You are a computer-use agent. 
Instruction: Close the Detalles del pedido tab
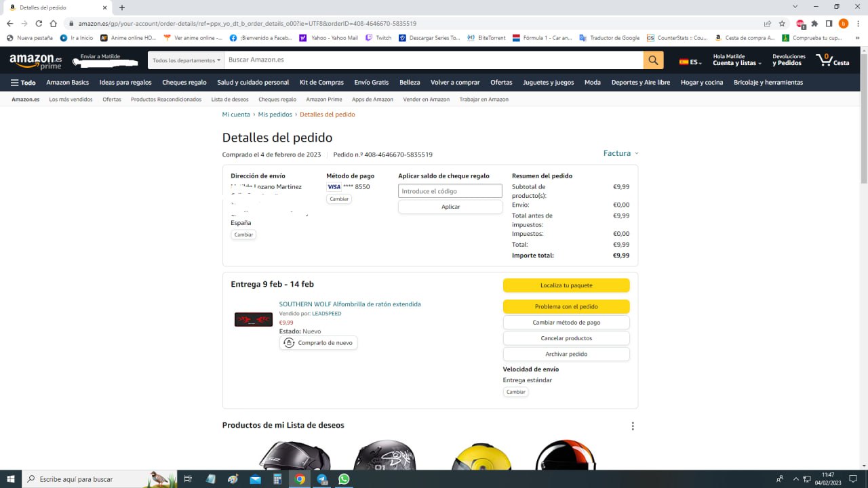click(x=104, y=7)
